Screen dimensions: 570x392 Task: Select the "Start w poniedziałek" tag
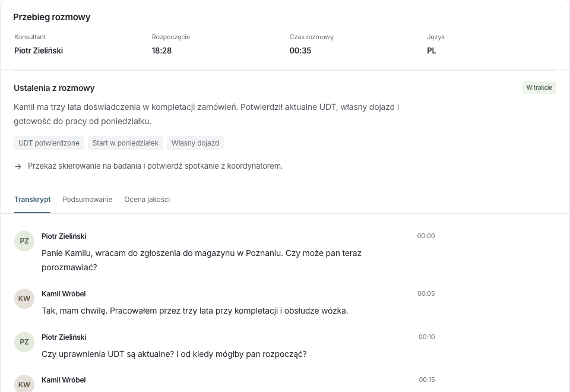coord(125,143)
